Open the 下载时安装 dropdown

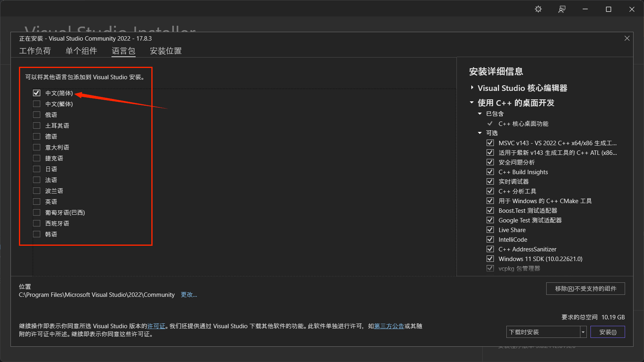point(546,332)
